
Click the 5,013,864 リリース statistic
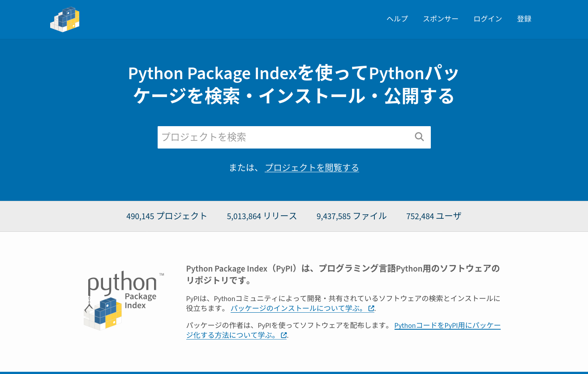[x=262, y=216]
